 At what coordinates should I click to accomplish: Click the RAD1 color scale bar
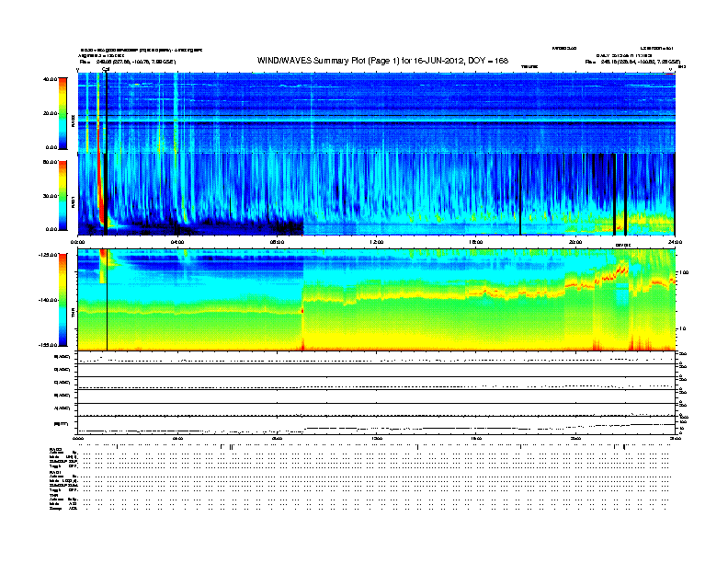pyautogui.click(x=63, y=196)
